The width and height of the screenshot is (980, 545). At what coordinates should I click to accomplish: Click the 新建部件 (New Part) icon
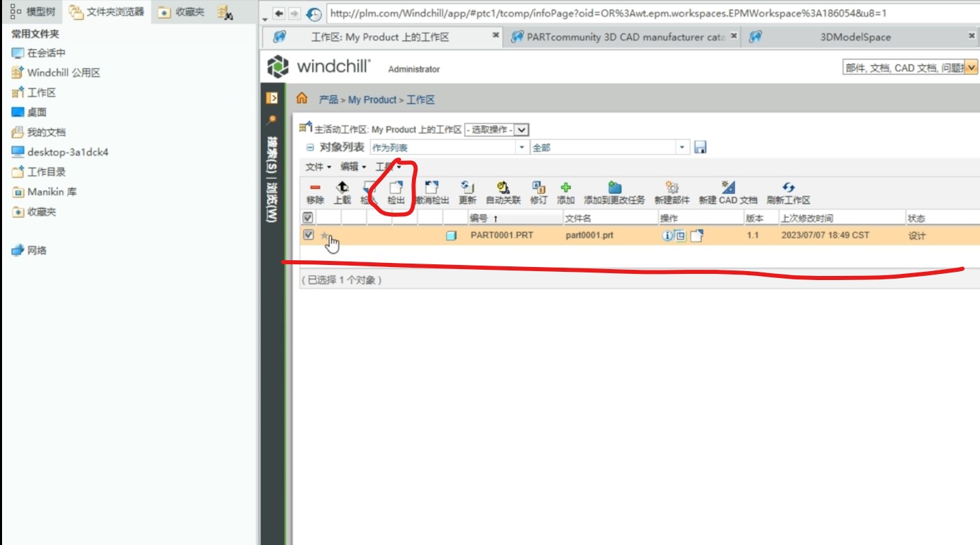pyautogui.click(x=672, y=187)
